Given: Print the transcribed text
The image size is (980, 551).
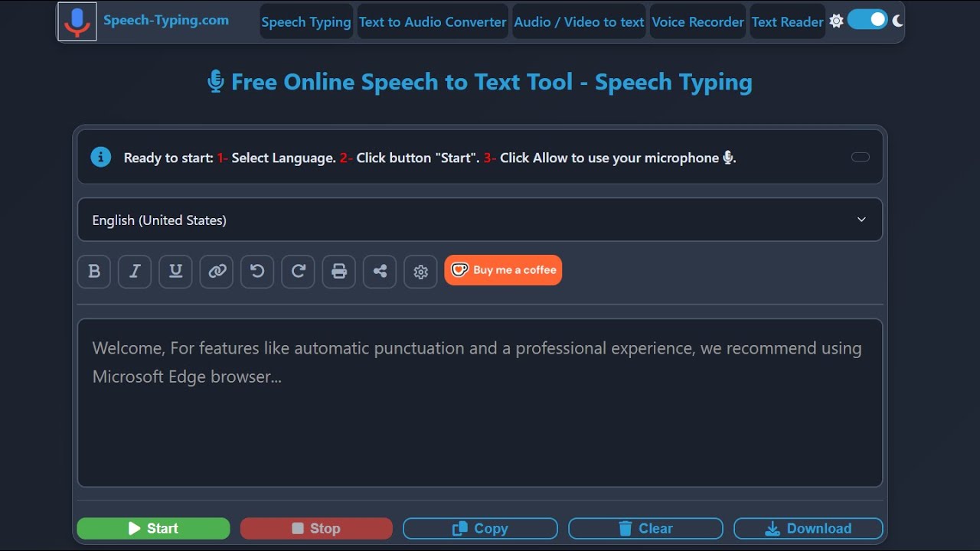Looking at the screenshot, I should [x=339, y=271].
